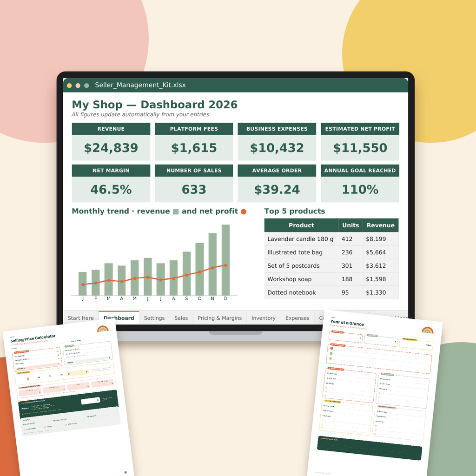Click rainbow icon on Year at a Glance page
476x476 pixels.
pyautogui.click(x=428, y=331)
